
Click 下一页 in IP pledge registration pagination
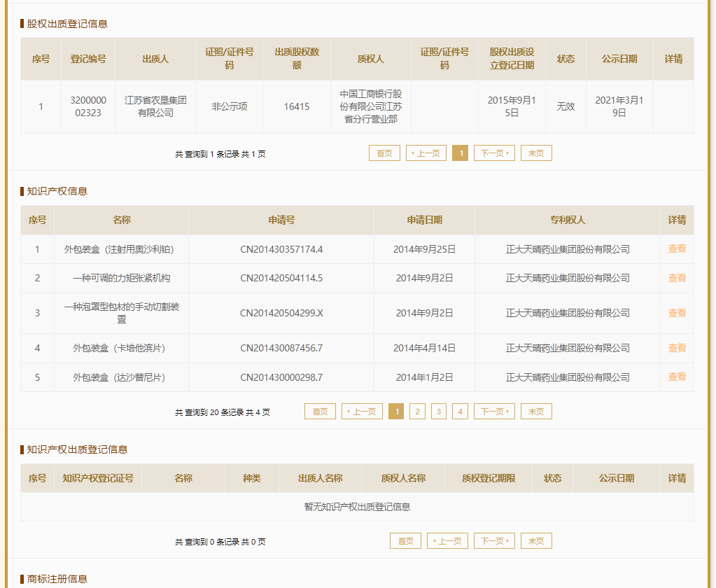point(495,541)
